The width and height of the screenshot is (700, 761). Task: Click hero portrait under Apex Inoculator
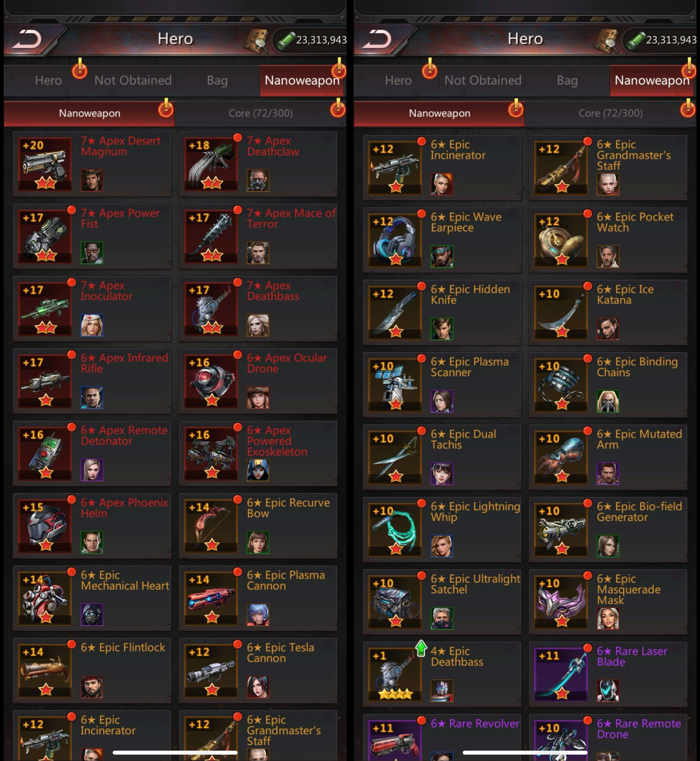92,325
